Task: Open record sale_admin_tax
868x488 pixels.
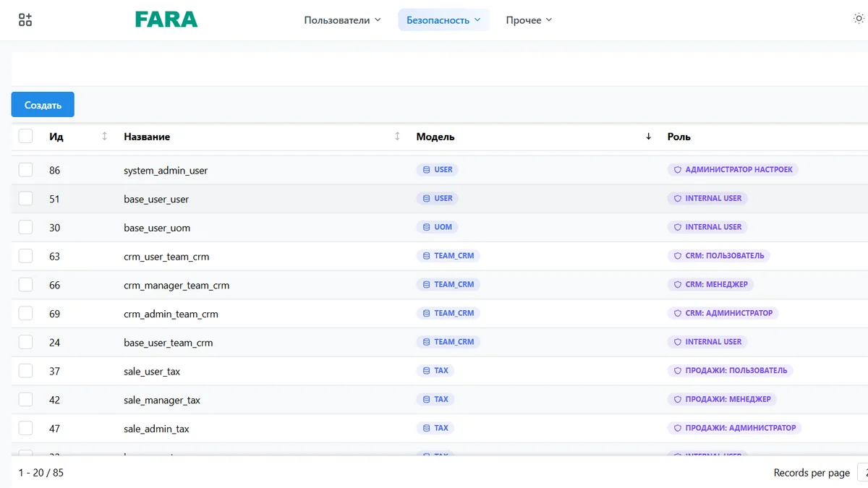Action: tap(156, 429)
